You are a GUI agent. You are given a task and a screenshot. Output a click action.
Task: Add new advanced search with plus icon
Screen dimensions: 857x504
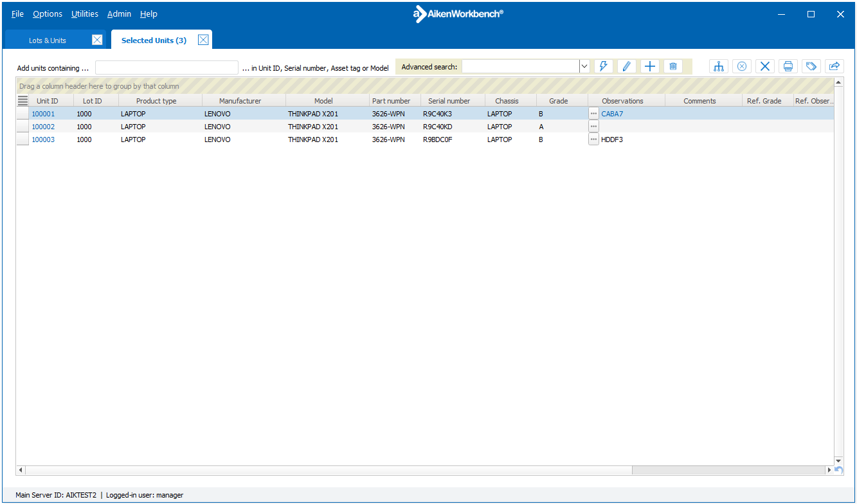point(650,66)
